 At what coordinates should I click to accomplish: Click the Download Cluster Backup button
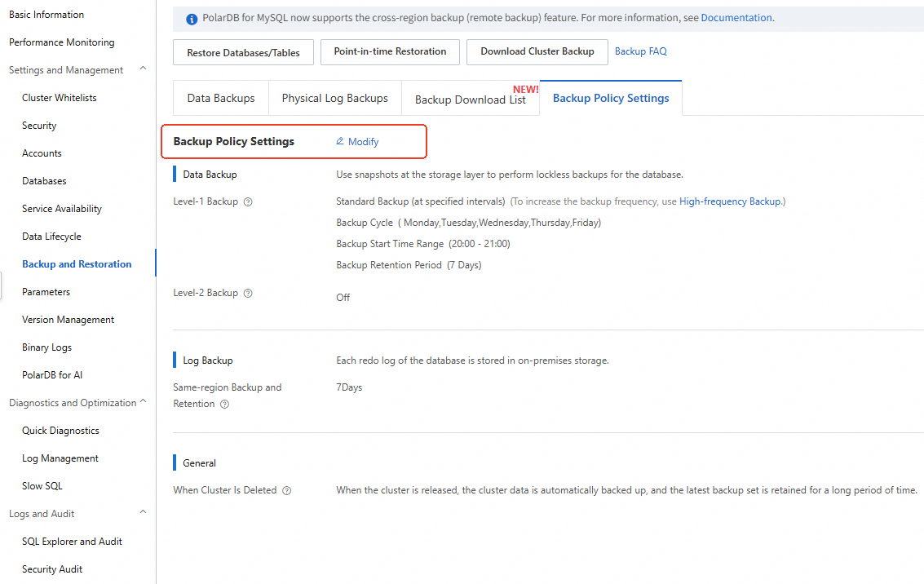pyautogui.click(x=537, y=52)
